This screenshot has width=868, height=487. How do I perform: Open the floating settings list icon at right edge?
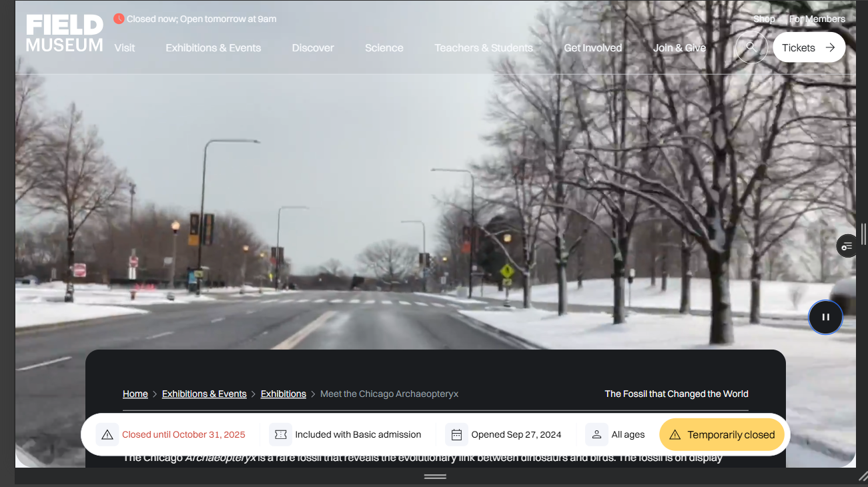click(x=847, y=246)
